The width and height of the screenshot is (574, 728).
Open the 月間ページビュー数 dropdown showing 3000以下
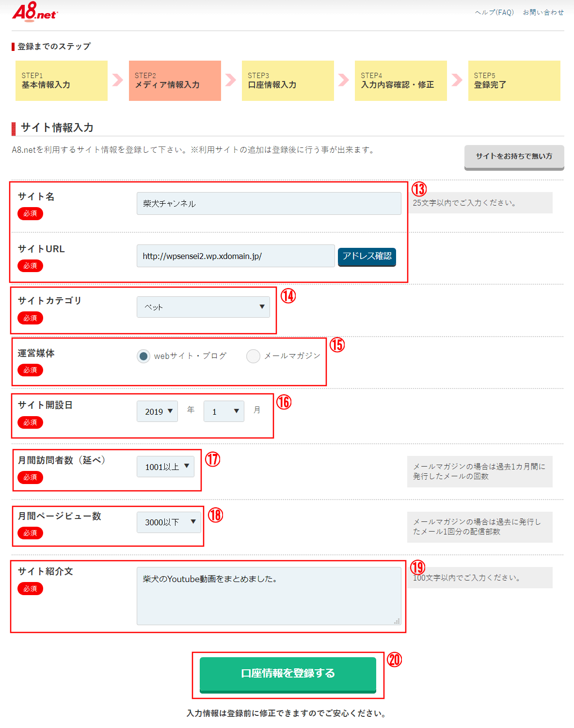[x=169, y=522]
